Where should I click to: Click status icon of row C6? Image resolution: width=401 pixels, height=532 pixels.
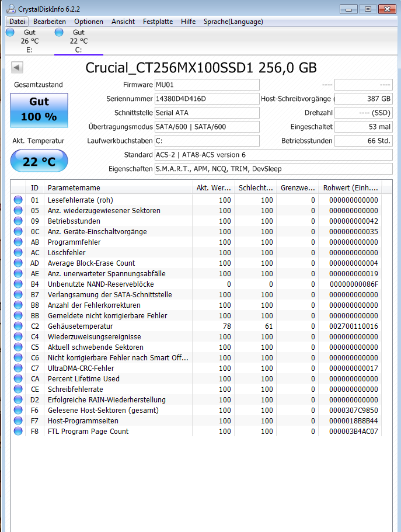[18, 357]
